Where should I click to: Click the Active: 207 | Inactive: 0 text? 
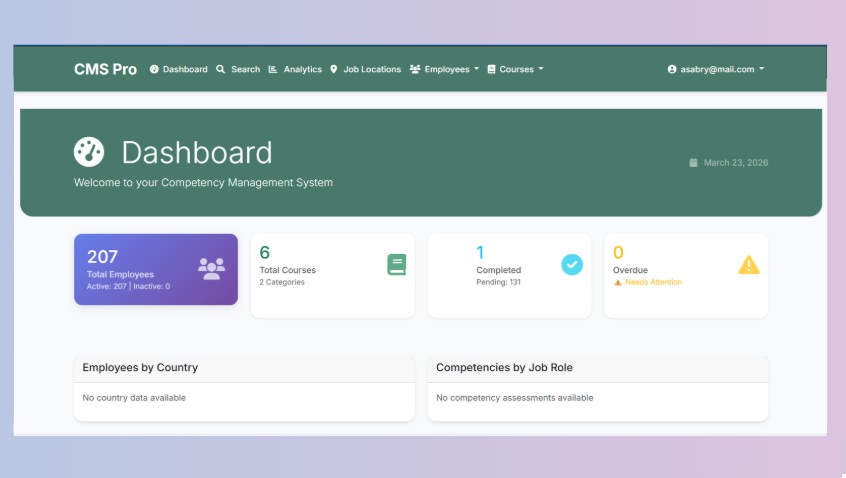tap(128, 286)
